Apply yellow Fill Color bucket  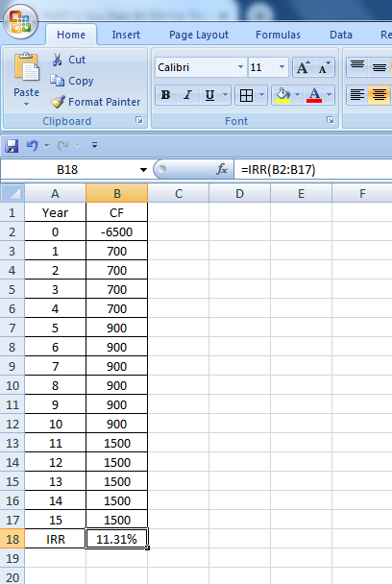click(x=282, y=95)
